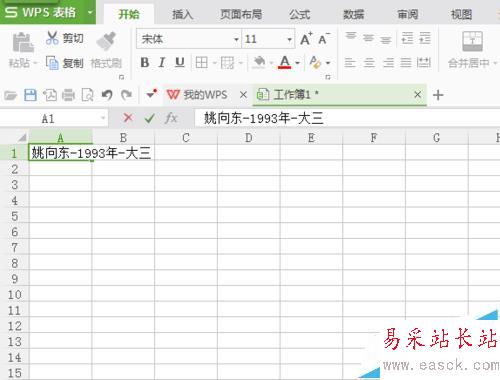The height and width of the screenshot is (380, 500).
Task: Close the 工作簿1 tab
Action: coord(417,95)
